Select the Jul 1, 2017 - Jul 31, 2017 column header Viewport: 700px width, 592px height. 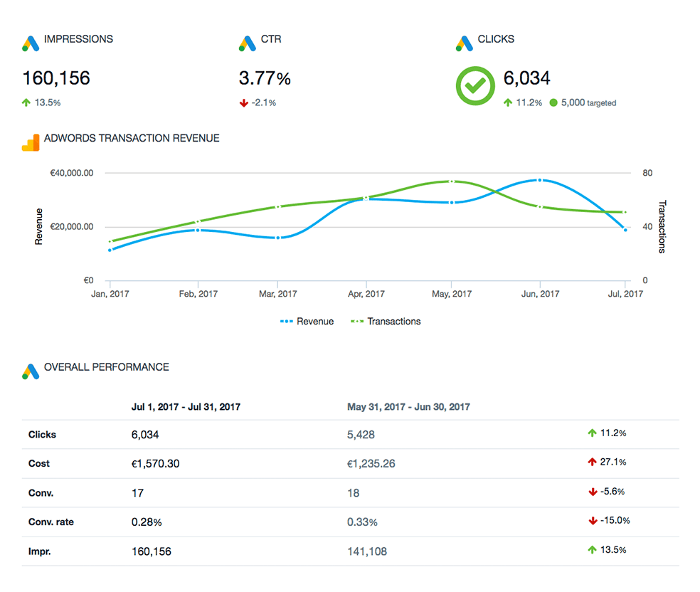[186, 407]
